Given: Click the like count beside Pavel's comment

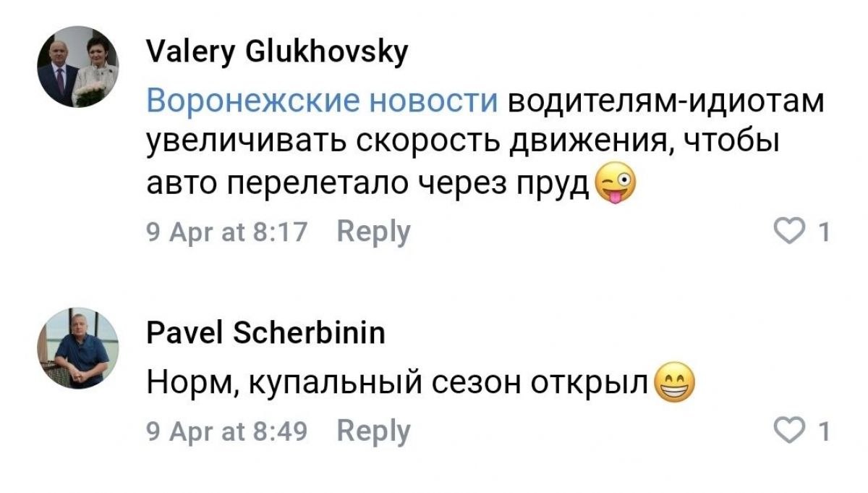Looking at the screenshot, I should (x=822, y=432).
